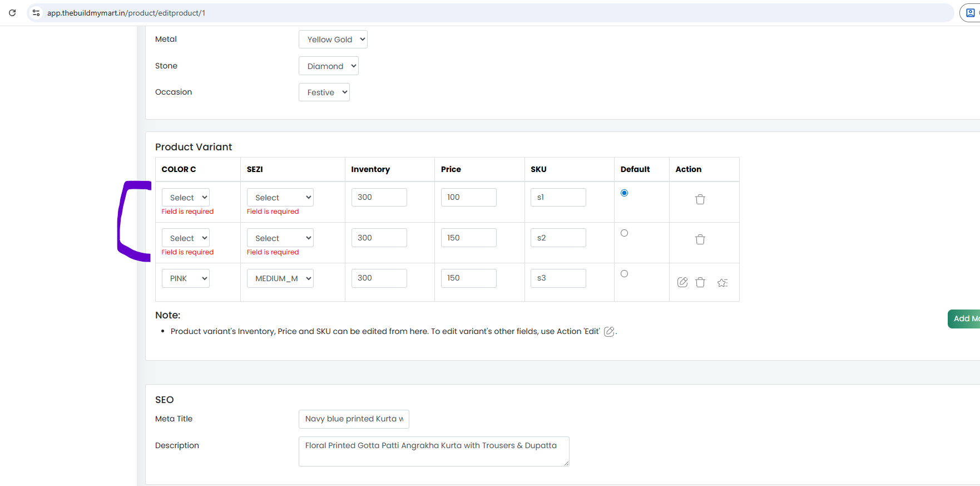Open the Metal dropdown showing Yellow Gold

pos(333,40)
